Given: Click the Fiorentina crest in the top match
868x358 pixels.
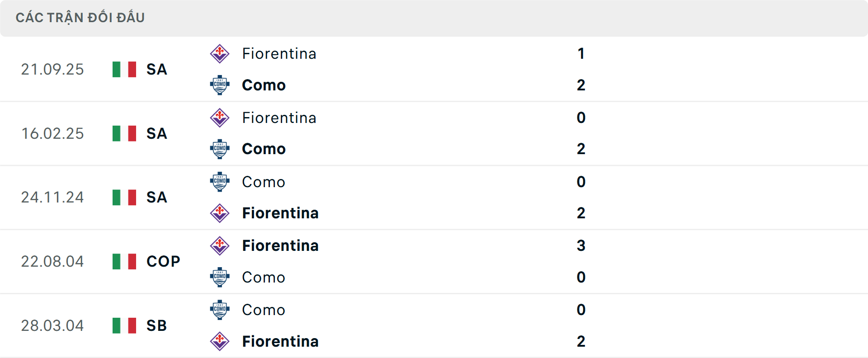Looking at the screenshot, I should click(220, 53).
